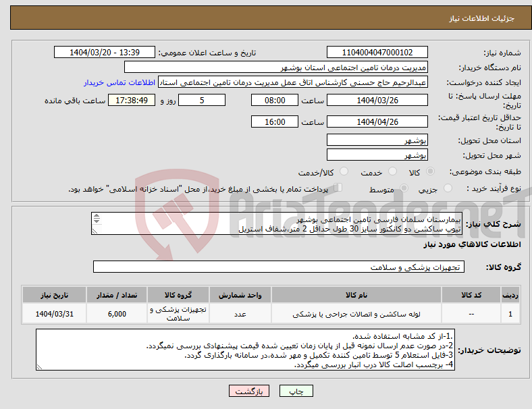532x409 pixels.
Task: Click the description textarea resize handle
Action: click(x=95, y=231)
